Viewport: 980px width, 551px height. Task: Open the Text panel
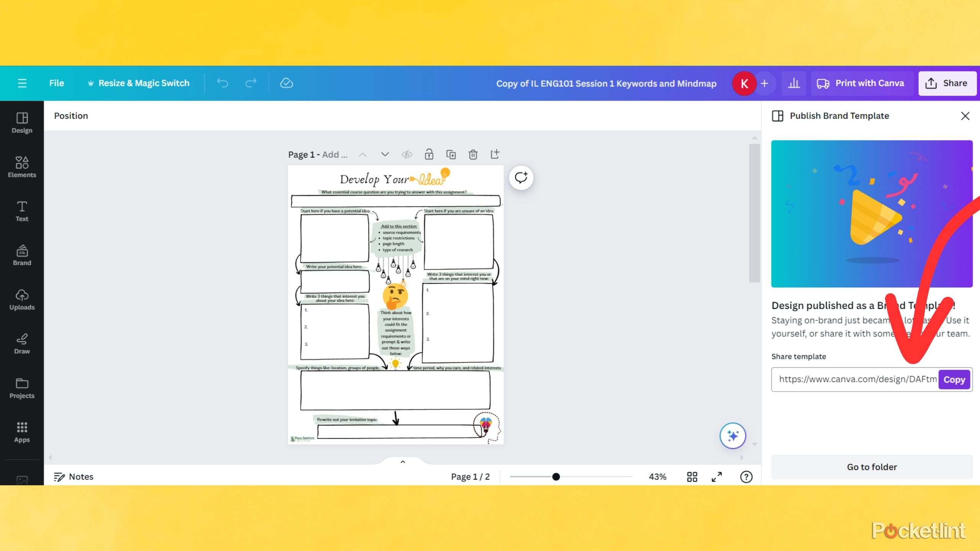[x=22, y=211]
